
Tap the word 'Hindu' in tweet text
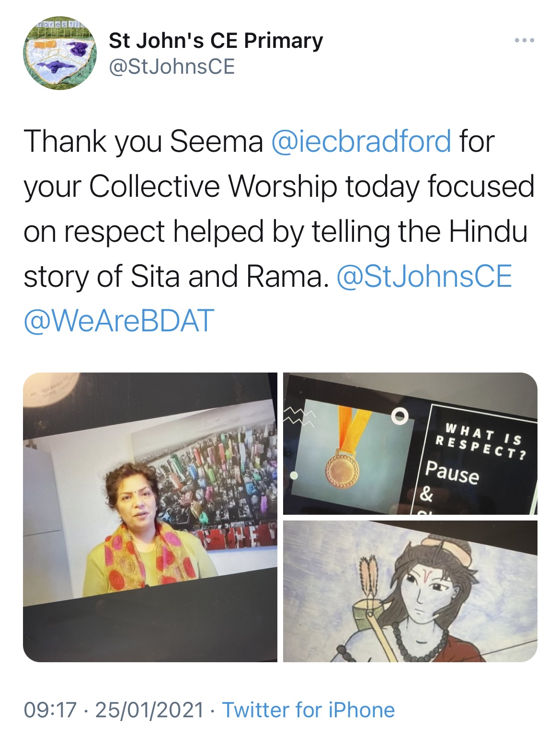488,232
